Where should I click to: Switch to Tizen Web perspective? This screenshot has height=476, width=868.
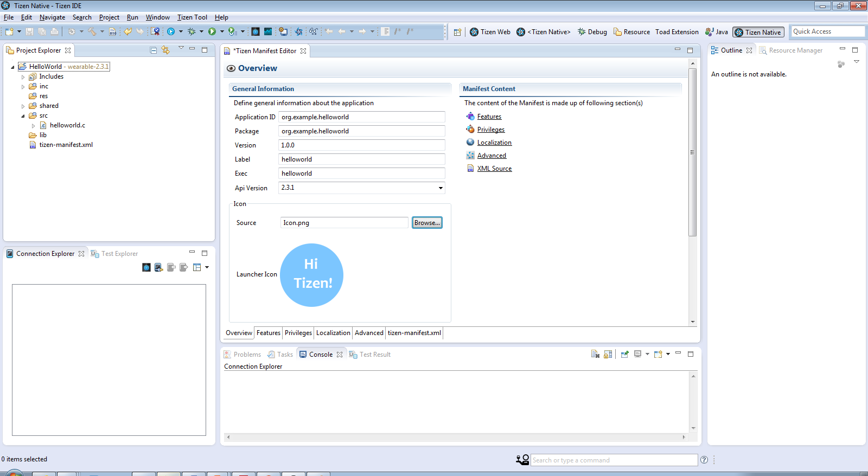(490, 32)
